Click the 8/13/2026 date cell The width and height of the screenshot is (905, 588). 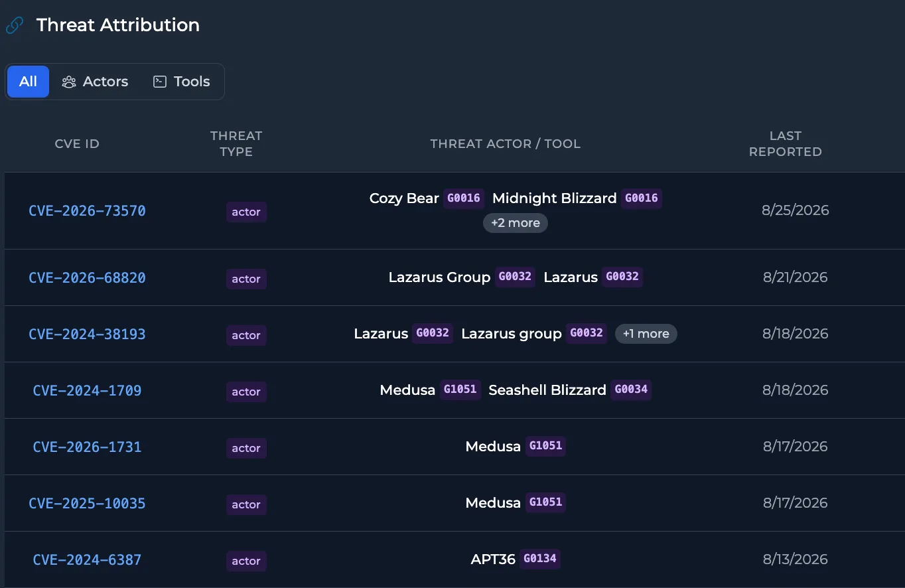click(796, 559)
